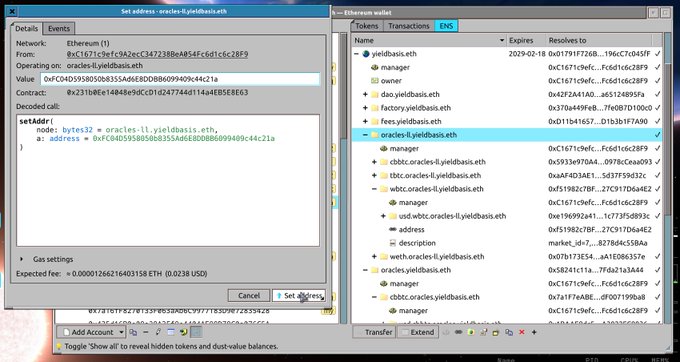Viewport: 680px width, 362px height.
Task: Click the owner record icon
Action: click(x=375, y=81)
